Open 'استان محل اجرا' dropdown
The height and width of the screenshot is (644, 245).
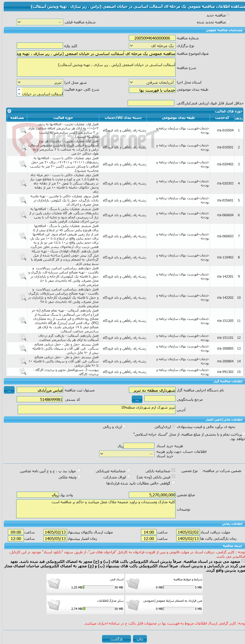pos(152,82)
